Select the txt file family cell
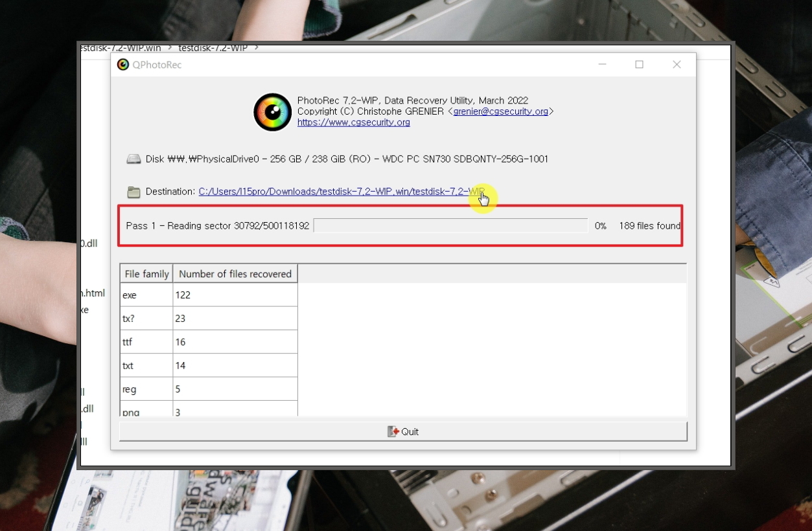 pyautogui.click(x=146, y=366)
